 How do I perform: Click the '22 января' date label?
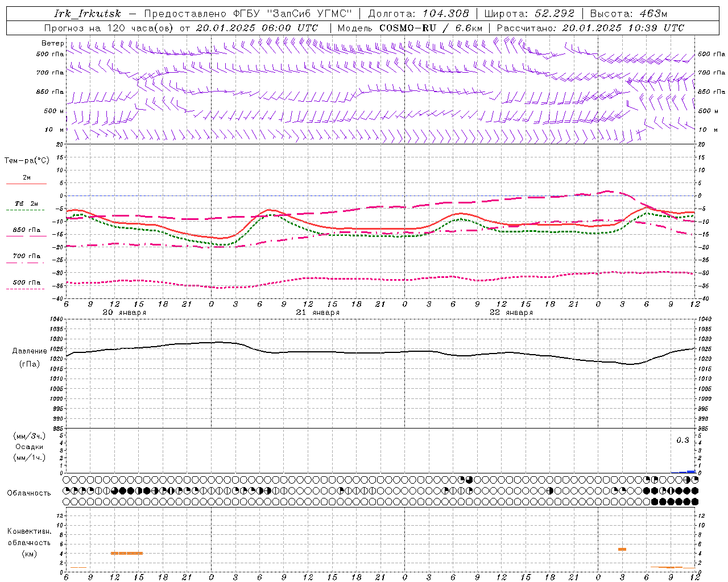(511, 313)
